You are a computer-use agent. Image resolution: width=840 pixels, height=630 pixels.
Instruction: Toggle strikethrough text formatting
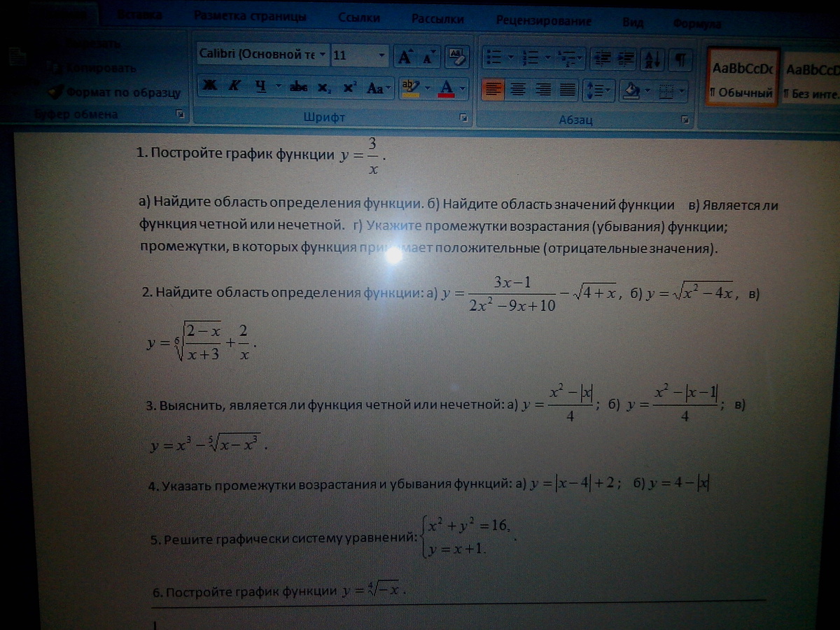click(299, 88)
